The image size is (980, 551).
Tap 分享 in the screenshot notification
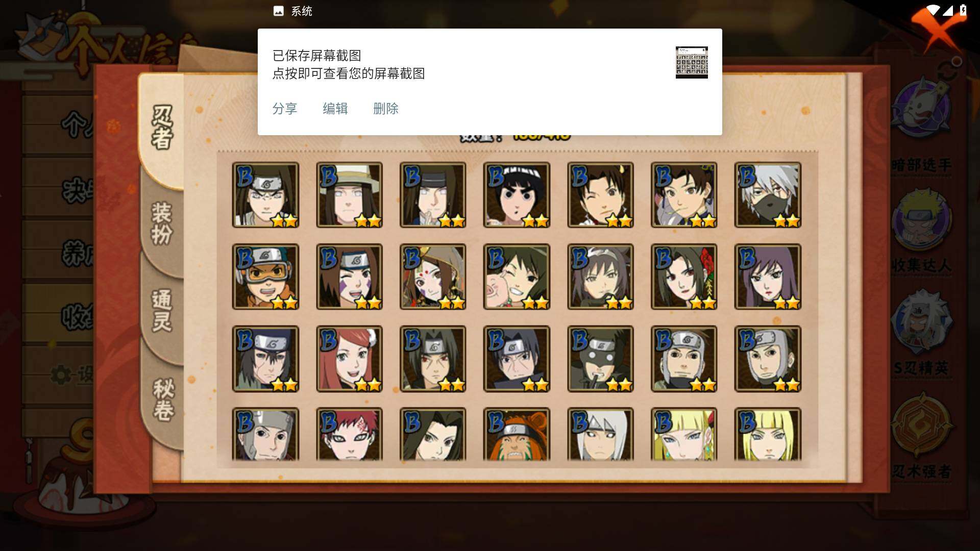pos(285,109)
